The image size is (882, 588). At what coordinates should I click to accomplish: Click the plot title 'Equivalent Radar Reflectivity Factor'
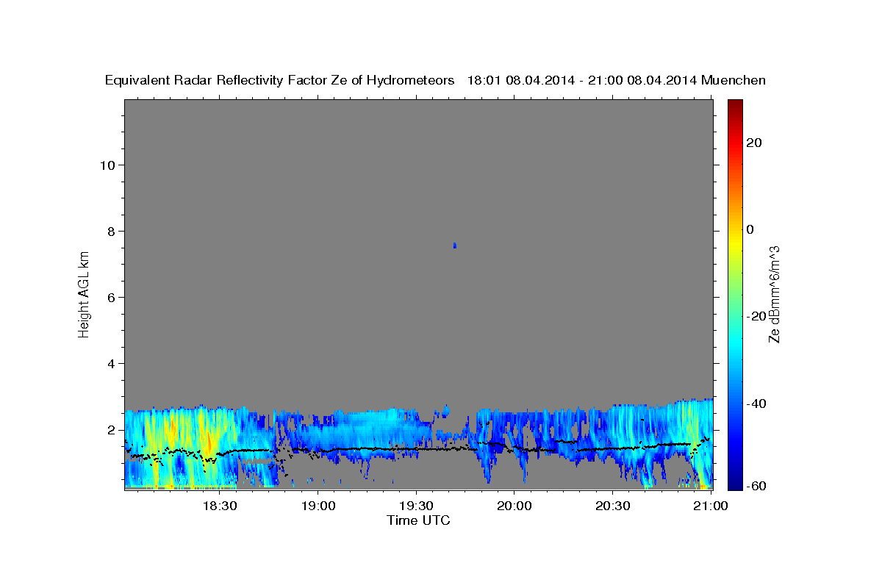[x=279, y=80]
